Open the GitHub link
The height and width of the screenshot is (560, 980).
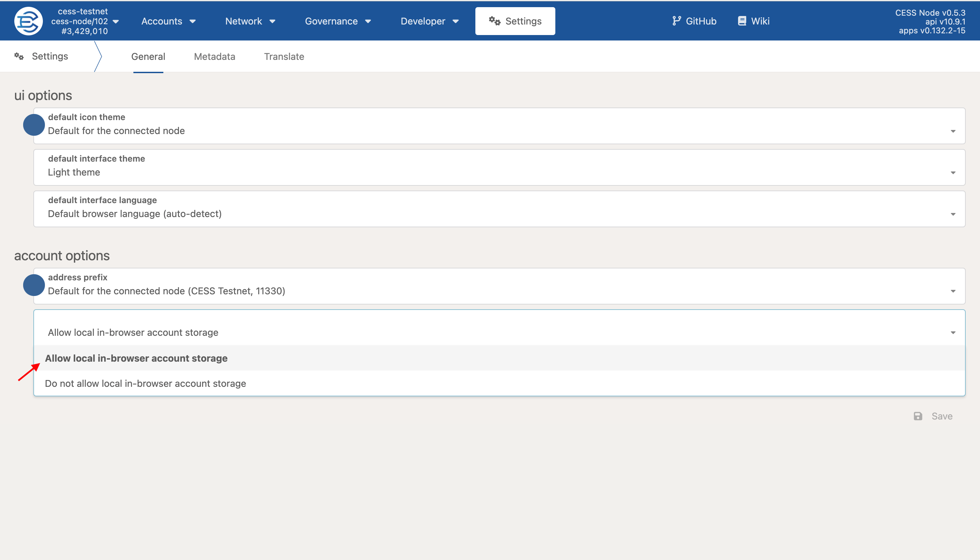coord(694,21)
